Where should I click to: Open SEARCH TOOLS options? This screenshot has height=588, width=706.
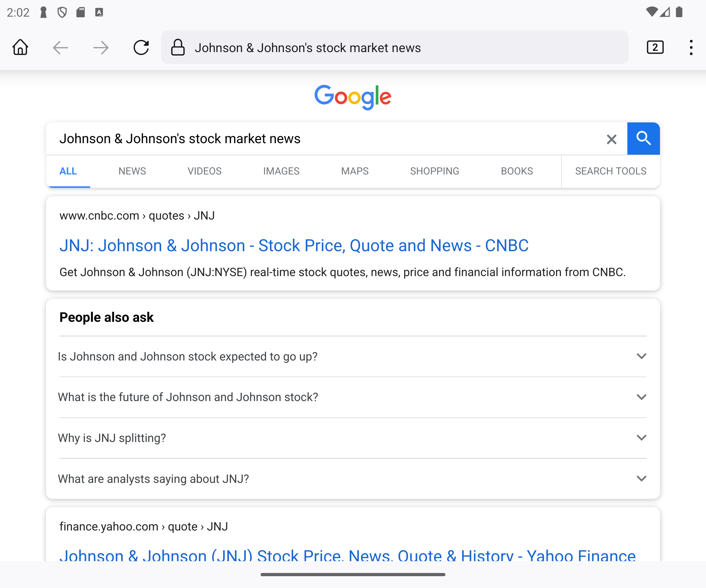[x=610, y=171]
